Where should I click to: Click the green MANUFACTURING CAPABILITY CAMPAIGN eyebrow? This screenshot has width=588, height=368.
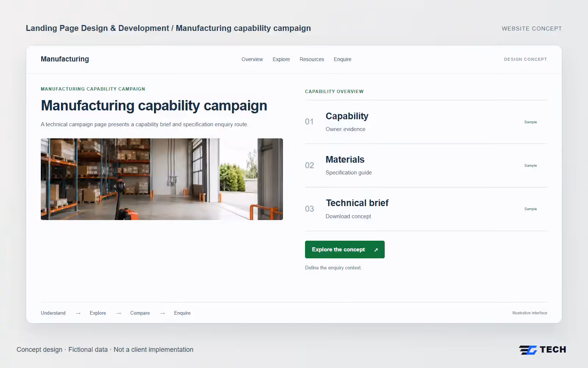(93, 89)
